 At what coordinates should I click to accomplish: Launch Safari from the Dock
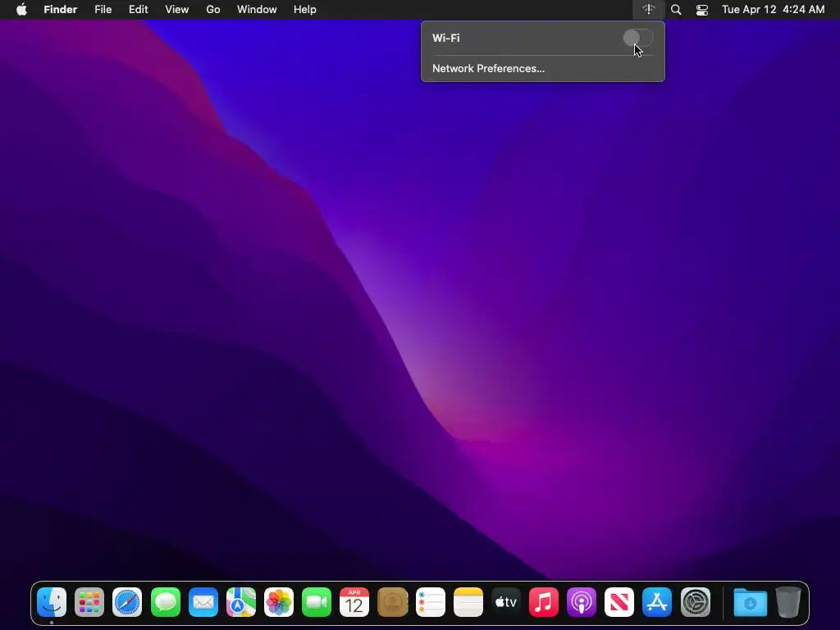(127, 602)
